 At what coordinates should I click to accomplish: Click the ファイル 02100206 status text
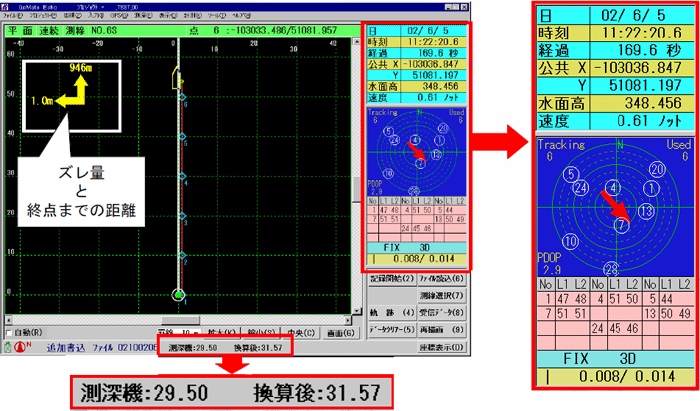pos(125,348)
